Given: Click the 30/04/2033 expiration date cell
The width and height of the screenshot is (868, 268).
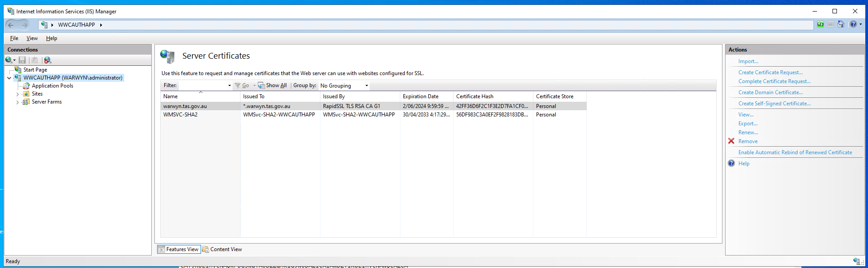Looking at the screenshot, I should [426, 115].
